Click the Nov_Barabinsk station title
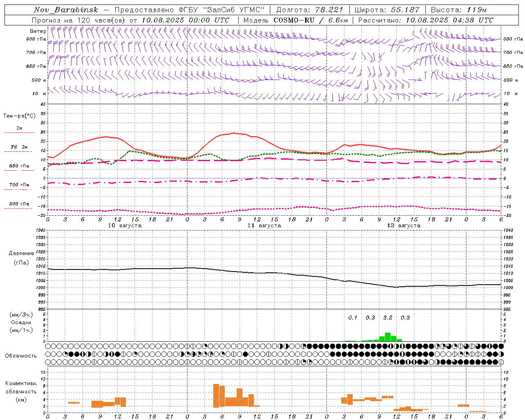This screenshot has width=525, height=420. [66, 10]
